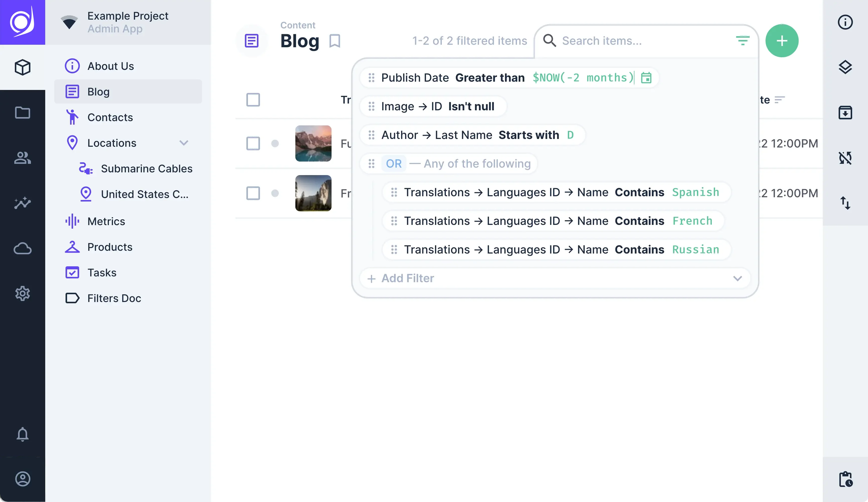
Task: Check the first blog row checkbox
Action: point(253,143)
